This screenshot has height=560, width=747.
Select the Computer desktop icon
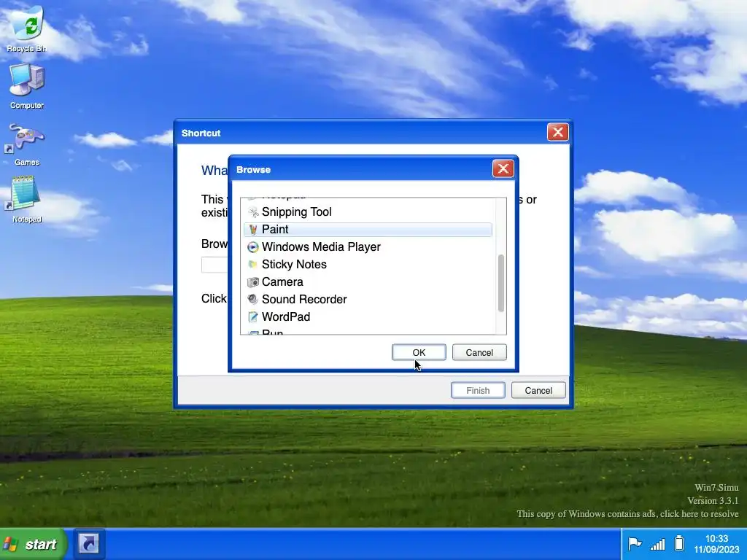(x=27, y=86)
